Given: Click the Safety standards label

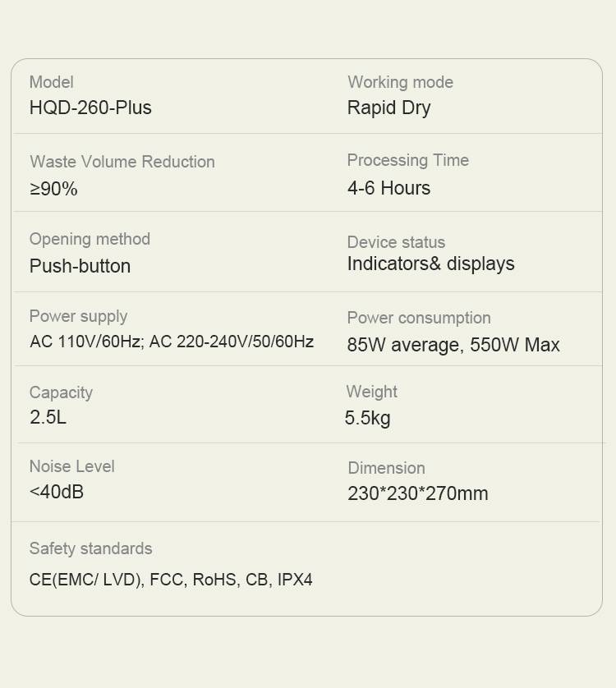Looking at the screenshot, I should click(x=90, y=548).
